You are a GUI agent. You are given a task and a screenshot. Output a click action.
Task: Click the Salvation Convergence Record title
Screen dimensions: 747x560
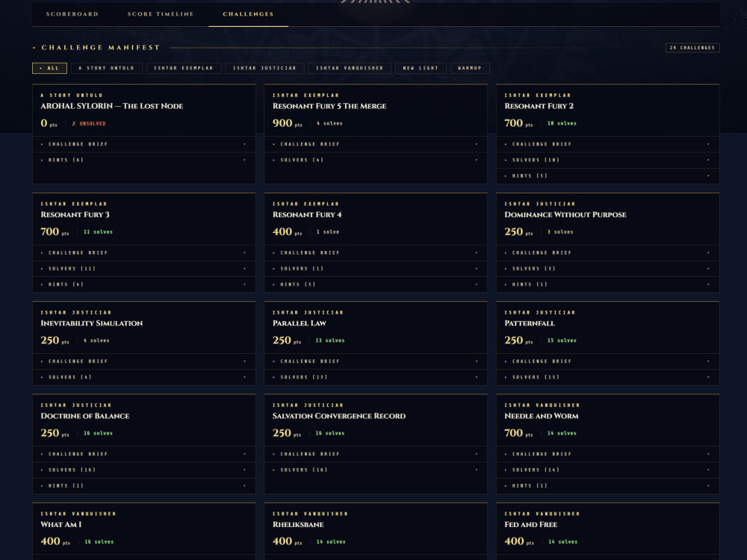tap(338, 416)
